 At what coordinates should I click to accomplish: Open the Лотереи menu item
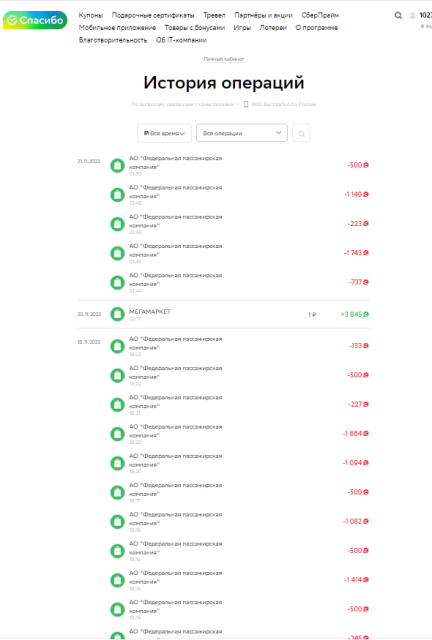(273, 27)
